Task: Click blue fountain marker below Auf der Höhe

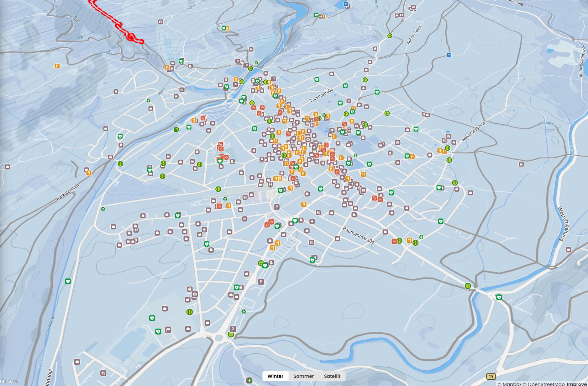Action: [449, 55]
